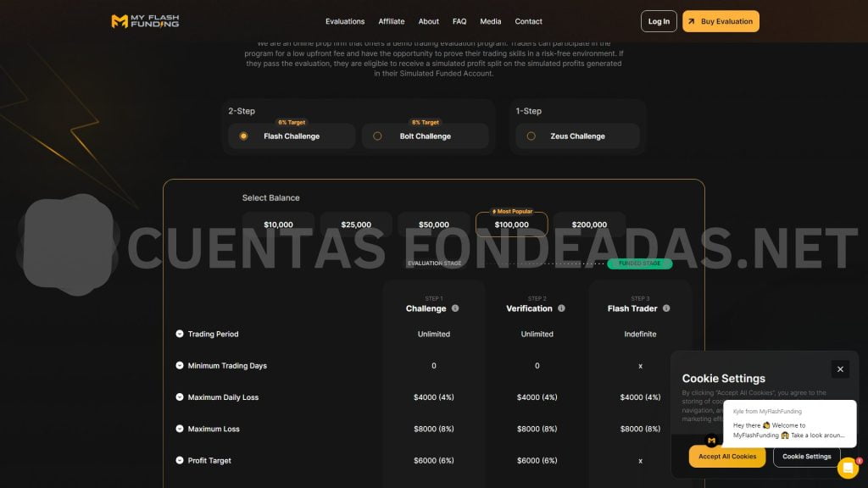Switch to the $200,000 balance tab

588,224
